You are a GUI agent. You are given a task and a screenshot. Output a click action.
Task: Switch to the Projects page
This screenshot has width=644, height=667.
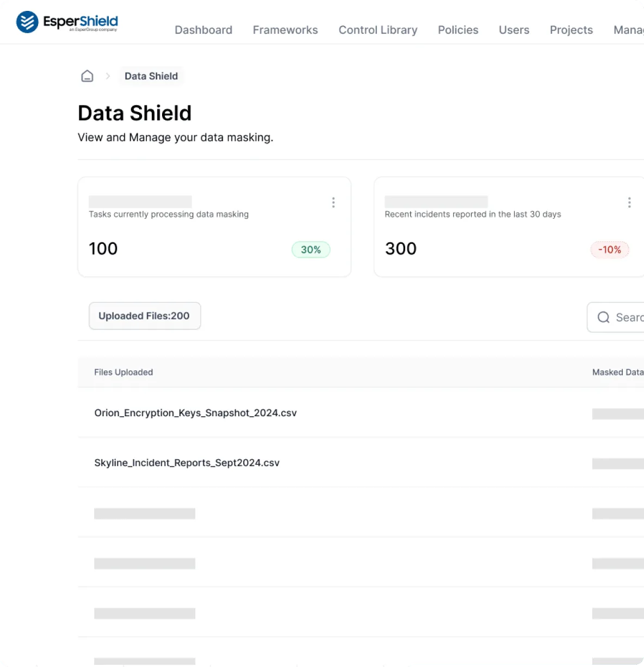(x=571, y=30)
